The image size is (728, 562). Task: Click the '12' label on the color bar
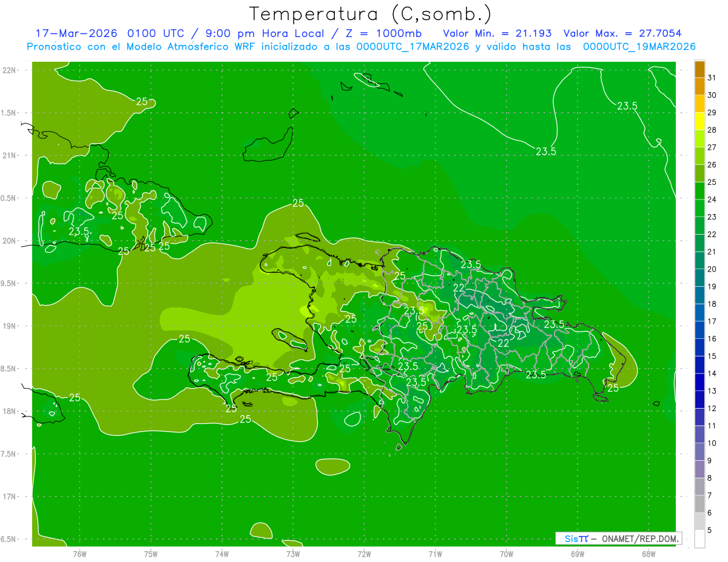click(x=712, y=409)
